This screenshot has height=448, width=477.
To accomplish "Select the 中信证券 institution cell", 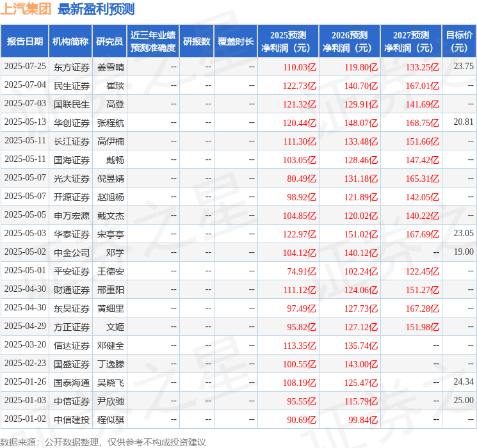I will (72, 401).
